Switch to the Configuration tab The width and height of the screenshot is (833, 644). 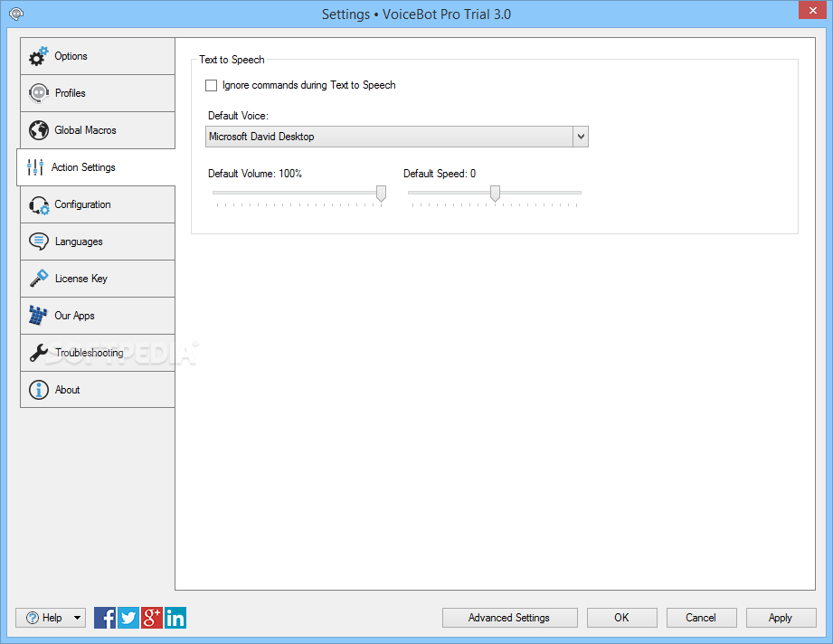[98, 204]
